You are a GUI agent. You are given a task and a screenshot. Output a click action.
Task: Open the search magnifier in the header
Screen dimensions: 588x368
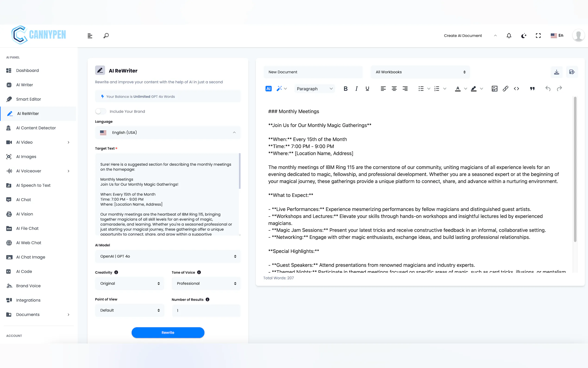click(106, 36)
